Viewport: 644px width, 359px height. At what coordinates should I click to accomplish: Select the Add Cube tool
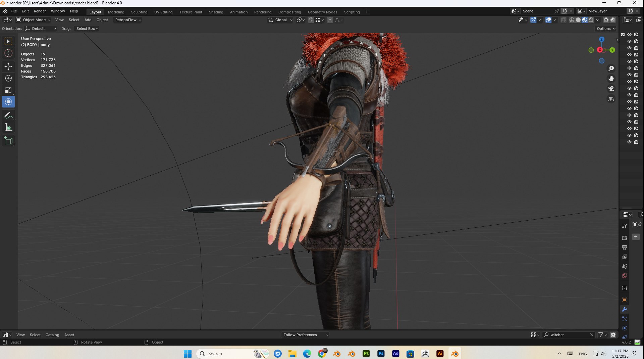click(8, 141)
